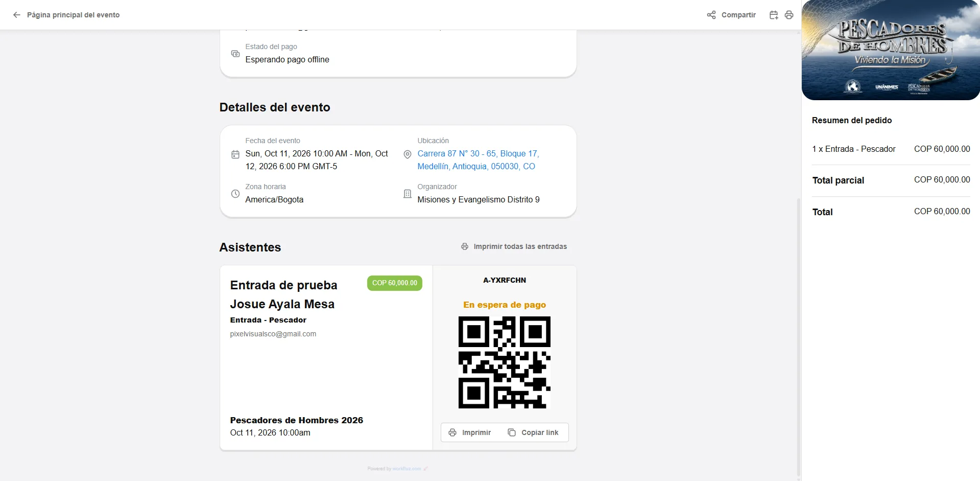
Task: Click Imprimir todas las entradas
Action: coord(514,246)
